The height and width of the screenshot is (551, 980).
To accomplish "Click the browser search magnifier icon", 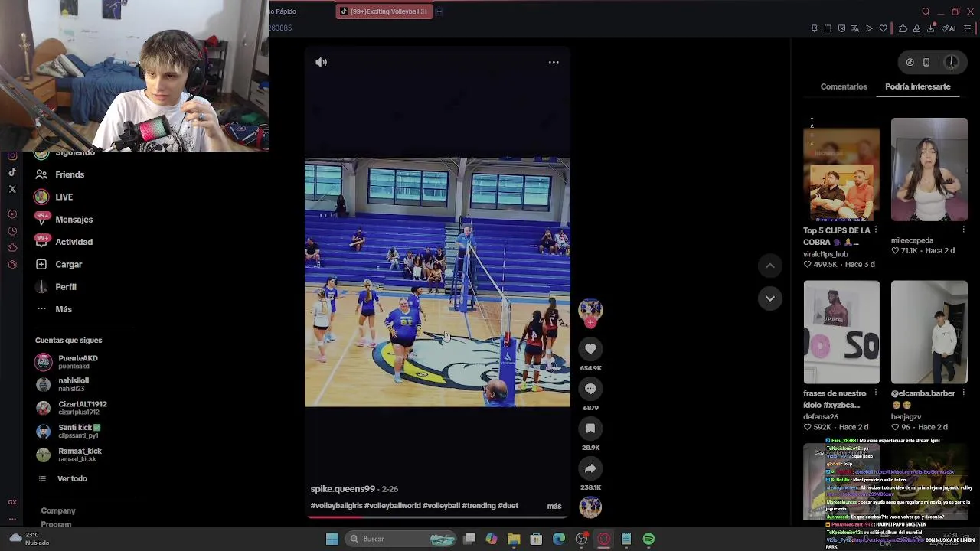I will point(926,11).
